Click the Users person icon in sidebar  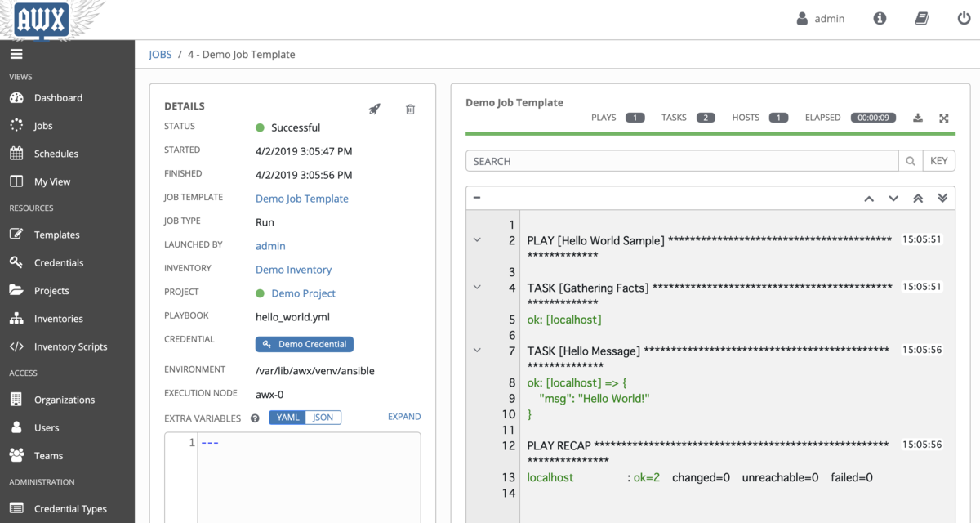pyautogui.click(x=16, y=427)
